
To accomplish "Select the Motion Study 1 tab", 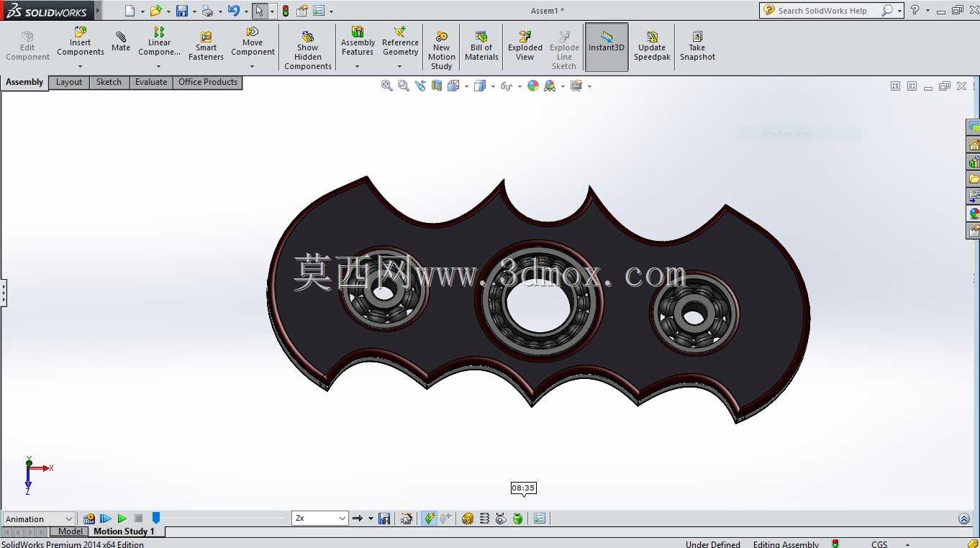I will click(x=124, y=531).
